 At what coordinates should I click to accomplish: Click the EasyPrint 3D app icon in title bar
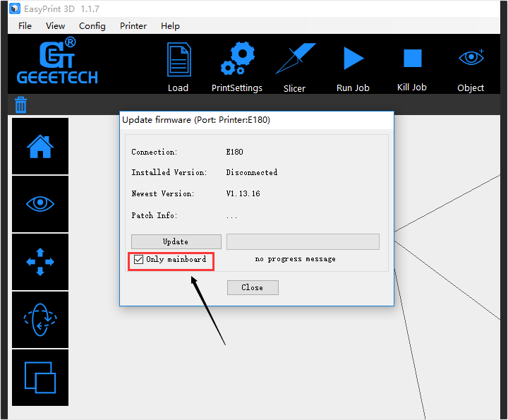pos(15,8)
